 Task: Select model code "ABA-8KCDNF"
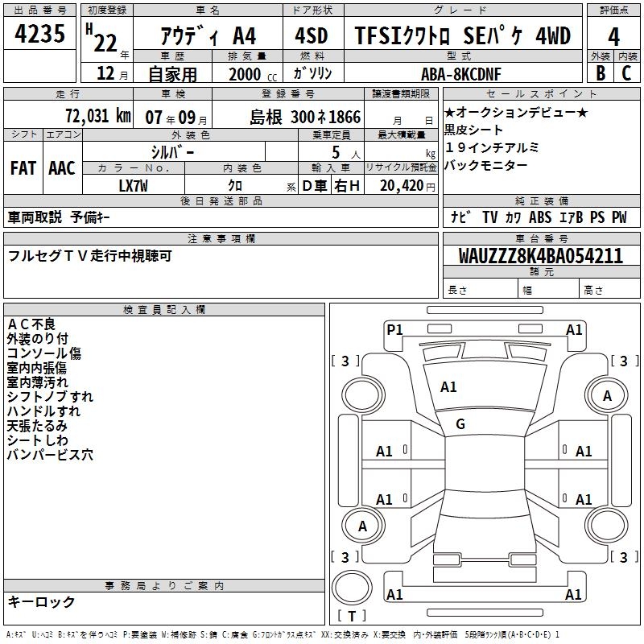(461, 74)
